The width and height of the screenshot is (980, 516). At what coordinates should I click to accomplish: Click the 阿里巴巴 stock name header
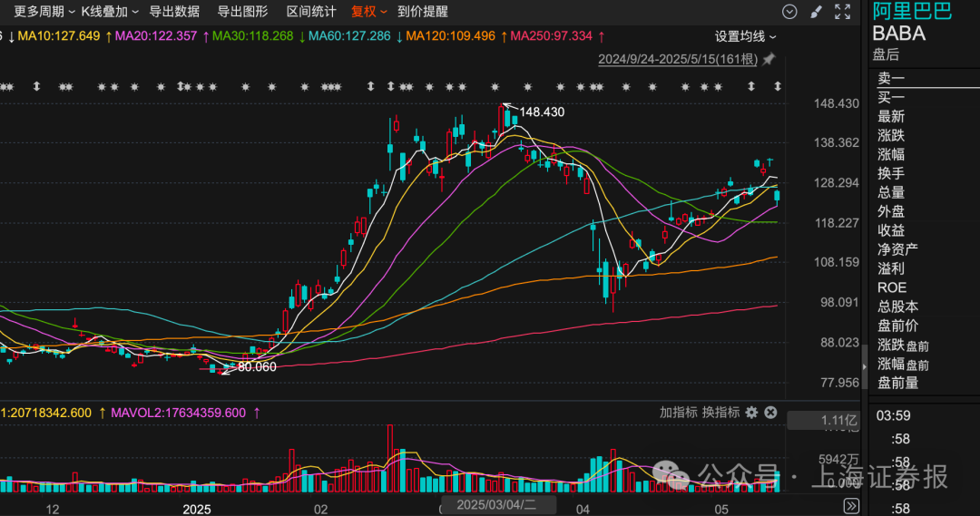(x=912, y=11)
